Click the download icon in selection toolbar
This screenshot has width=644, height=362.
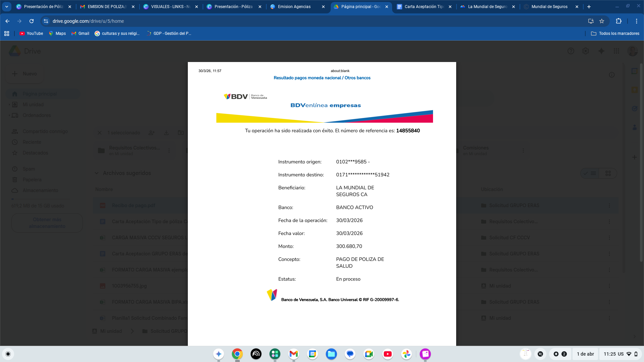pyautogui.click(x=166, y=133)
